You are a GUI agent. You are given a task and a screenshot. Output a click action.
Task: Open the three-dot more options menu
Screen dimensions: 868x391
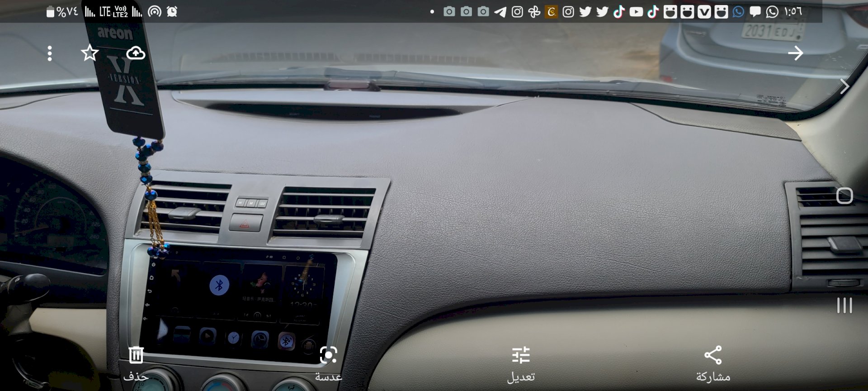(x=50, y=53)
